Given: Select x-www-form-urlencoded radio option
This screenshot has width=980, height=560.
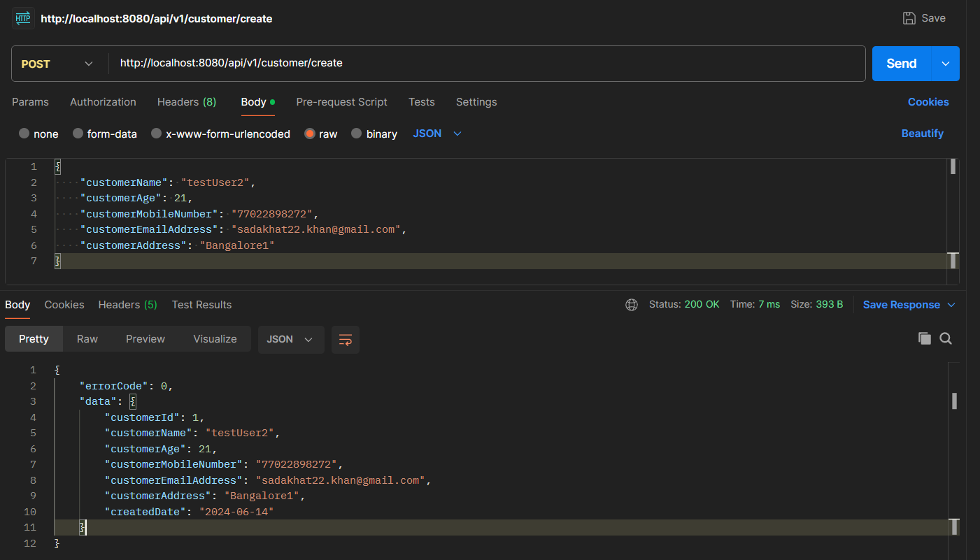Looking at the screenshot, I should (157, 134).
